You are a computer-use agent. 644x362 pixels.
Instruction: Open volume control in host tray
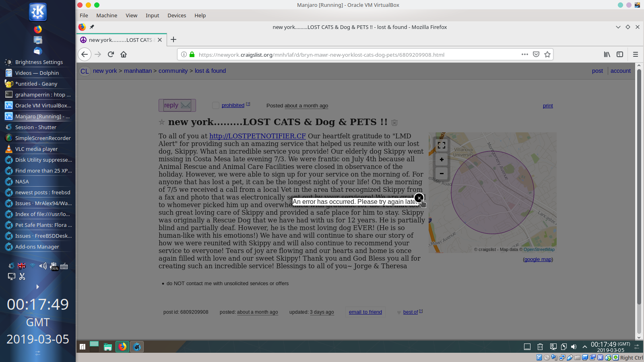(x=43, y=266)
